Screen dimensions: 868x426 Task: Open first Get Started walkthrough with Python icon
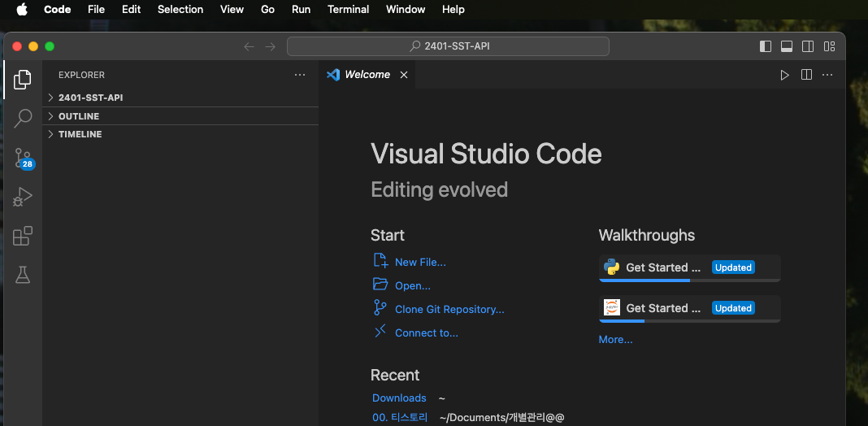(690, 268)
